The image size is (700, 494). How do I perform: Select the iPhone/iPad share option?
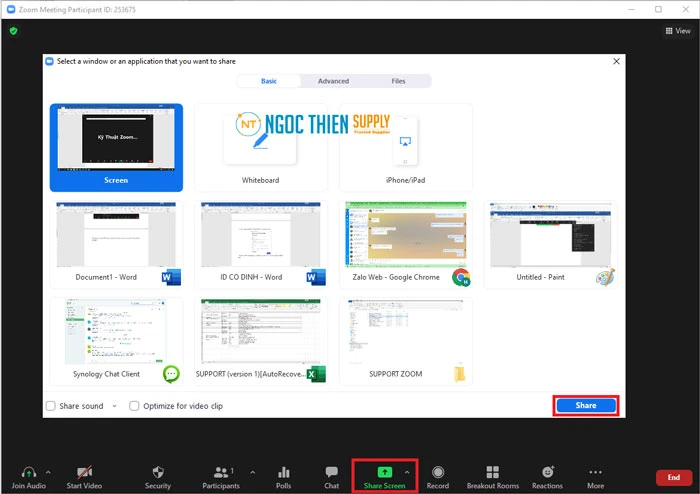[405, 148]
